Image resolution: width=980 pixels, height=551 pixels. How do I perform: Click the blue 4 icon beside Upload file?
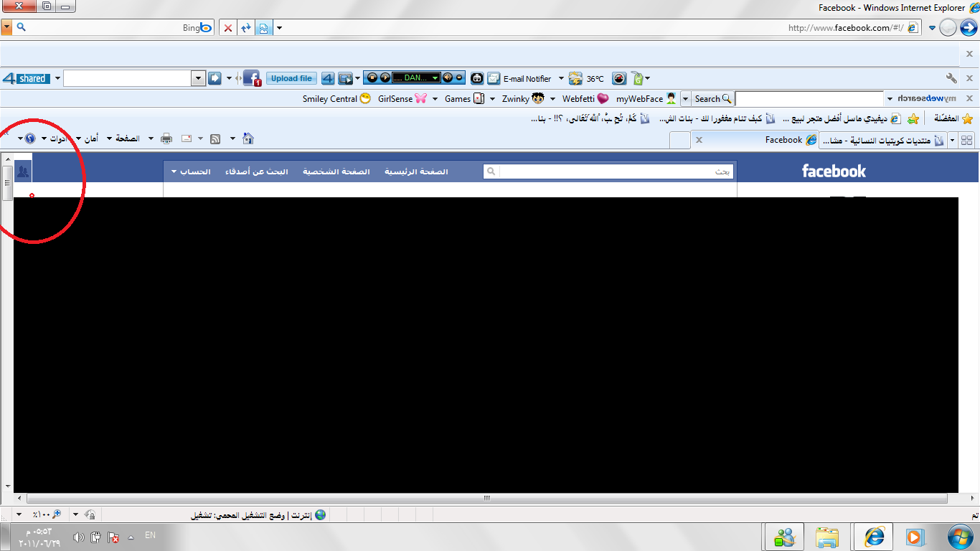pos(328,78)
